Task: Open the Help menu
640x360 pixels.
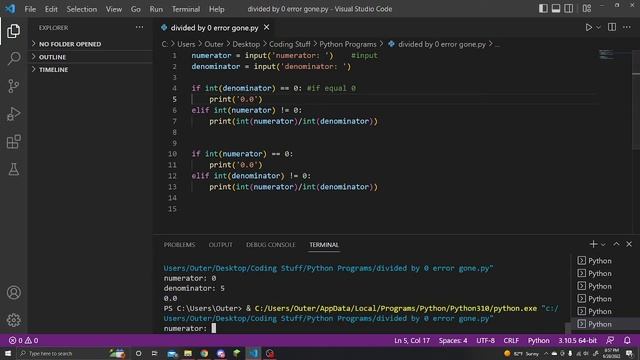Action: point(217,9)
